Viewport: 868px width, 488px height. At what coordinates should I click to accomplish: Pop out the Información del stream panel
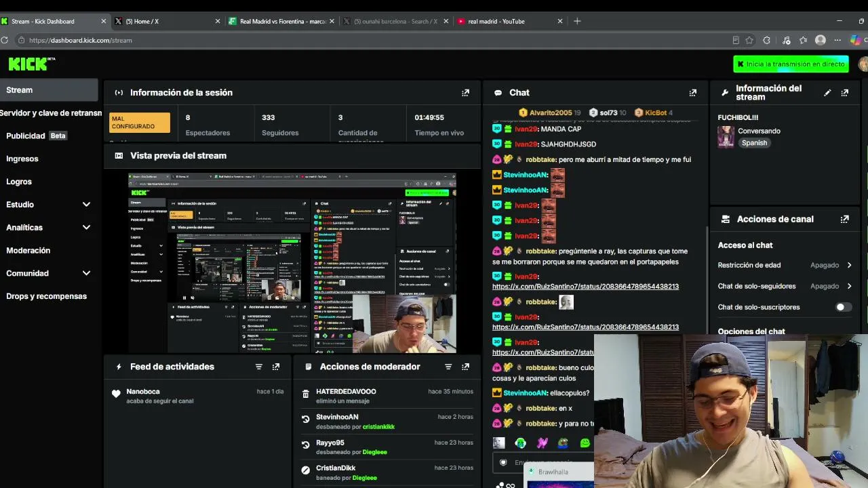coord(844,93)
